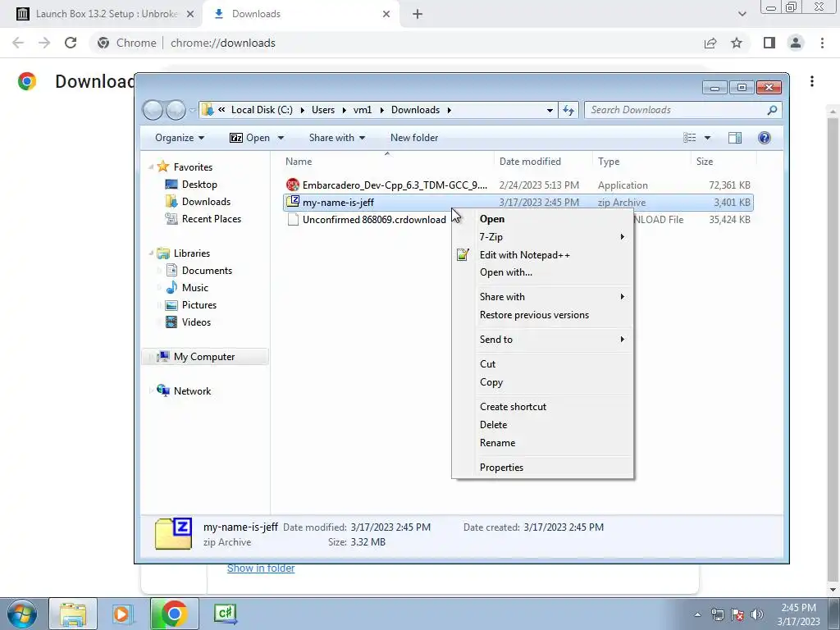Click the Desktop icon in Favorites
Screen dimensions: 840x630
pyautogui.click(x=171, y=185)
